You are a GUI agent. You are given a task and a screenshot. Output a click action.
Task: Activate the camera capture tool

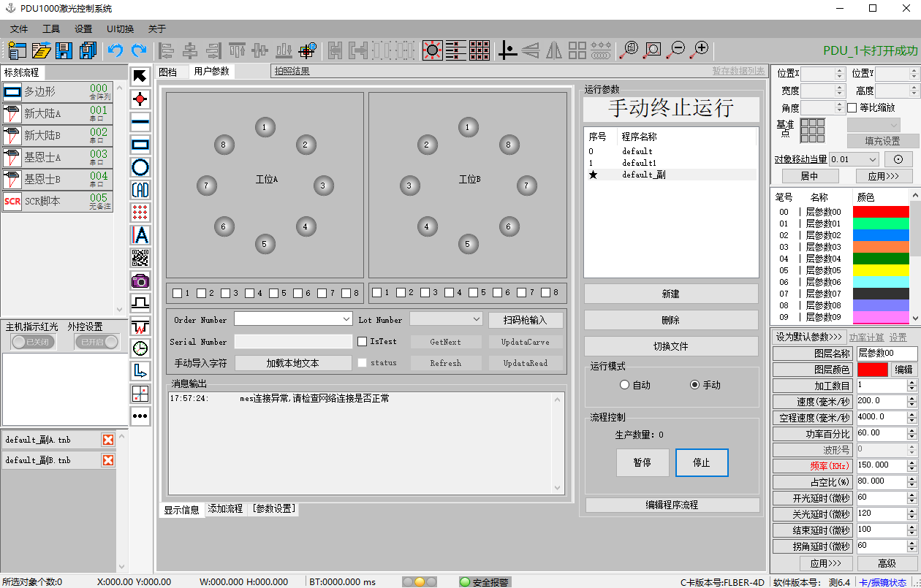(140, 280)
